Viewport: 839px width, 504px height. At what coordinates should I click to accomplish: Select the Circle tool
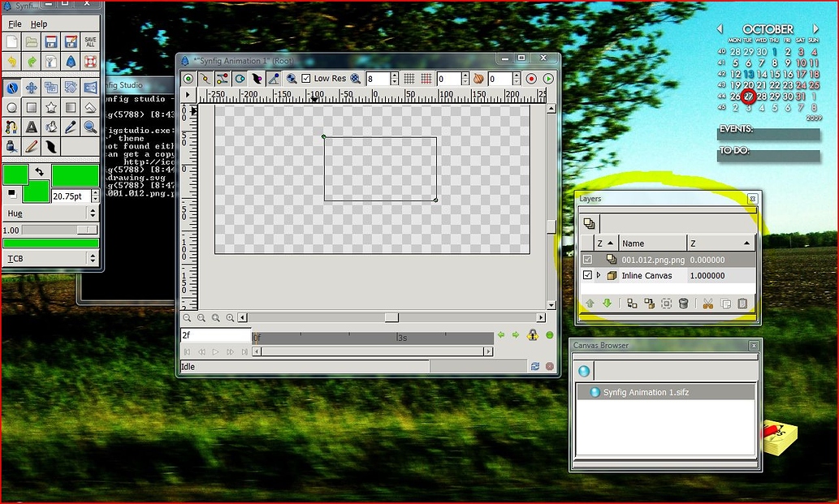coord(11,107)
